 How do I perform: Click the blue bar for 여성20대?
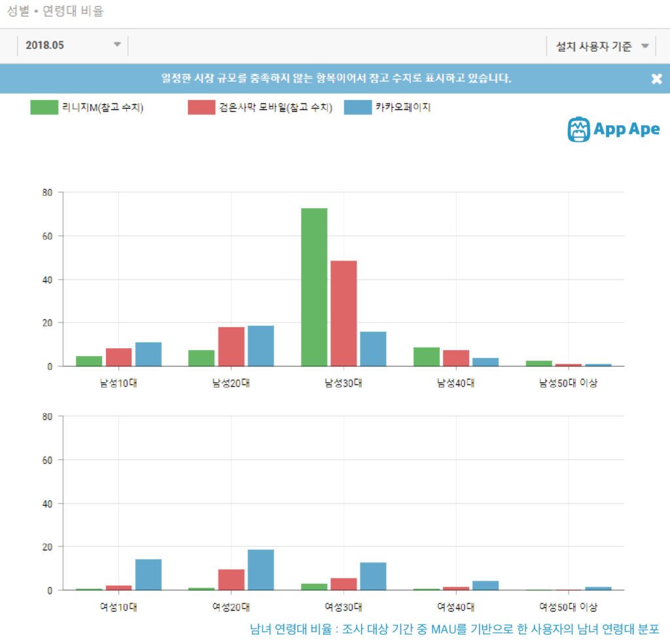tap(260, 569)
